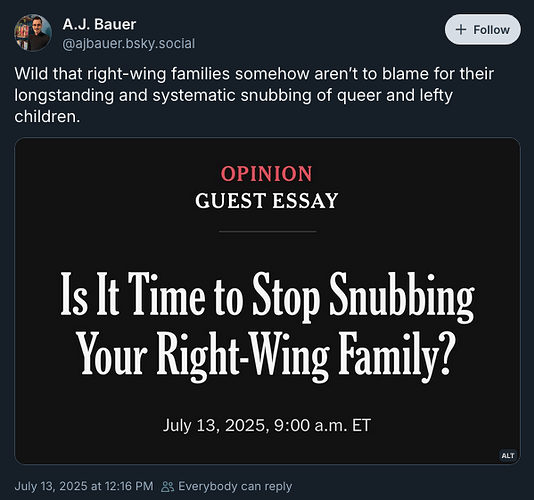Open the A.J. Bauer display name link
Image resolution: width=534 pixels, height=500 pixels.
pyautogui.click(x=99, y=24)
